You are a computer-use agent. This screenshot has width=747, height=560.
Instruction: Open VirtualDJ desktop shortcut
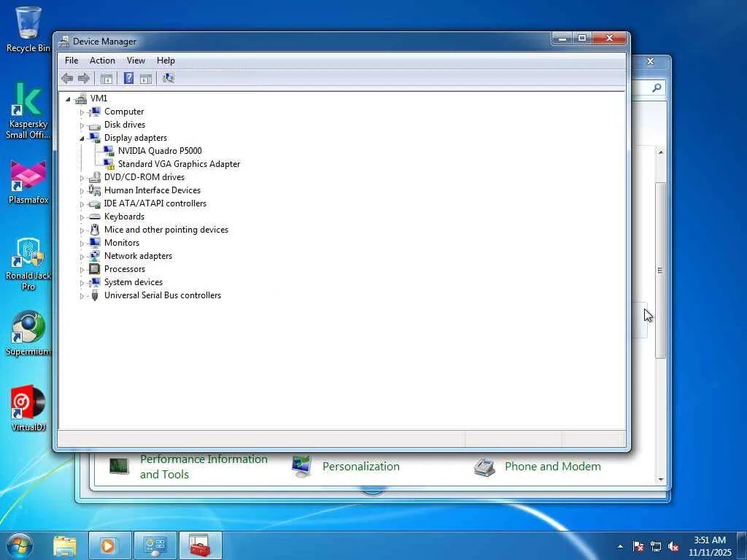coord(28,408)
